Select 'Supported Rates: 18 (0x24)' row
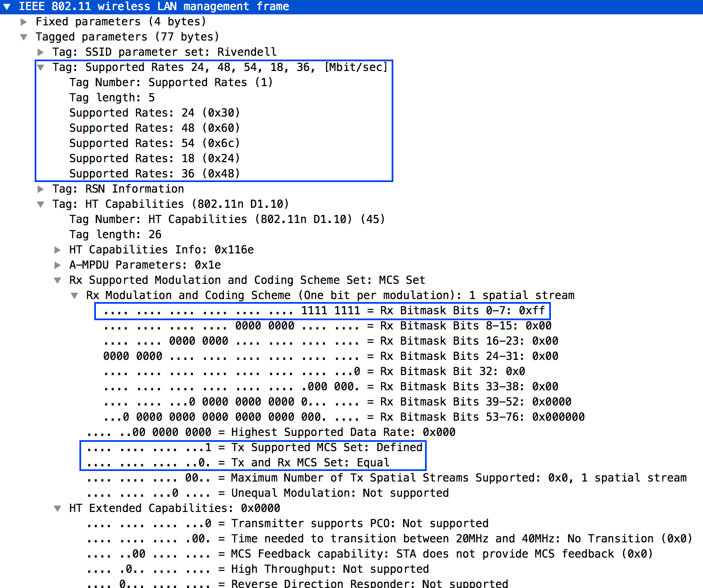Screen dimensions: 703x588 pyautogui.click(x=155, y=158)
